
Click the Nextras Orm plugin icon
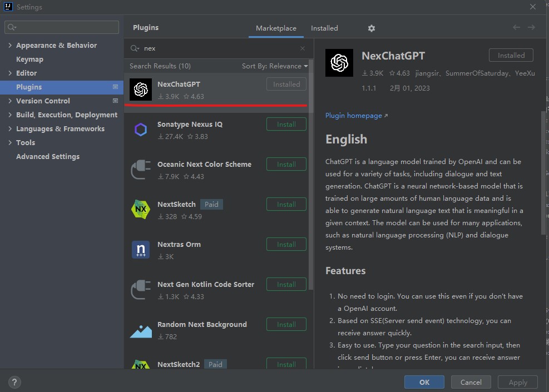141,250
